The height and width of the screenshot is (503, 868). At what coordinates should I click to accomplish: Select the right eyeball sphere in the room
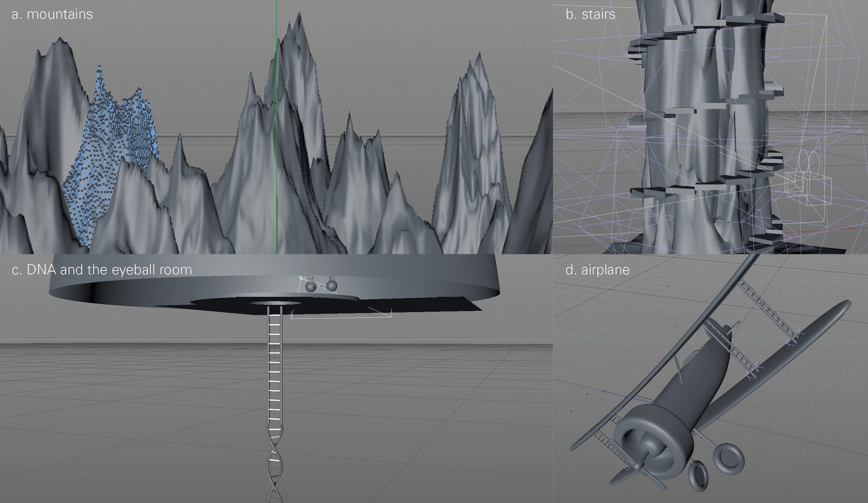tap(331, 286)
